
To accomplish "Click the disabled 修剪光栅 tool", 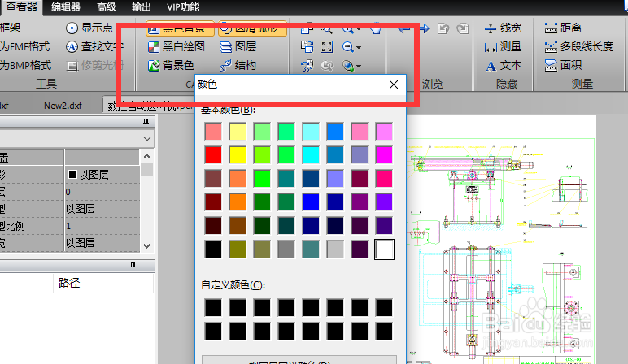I will coord(94,65).
